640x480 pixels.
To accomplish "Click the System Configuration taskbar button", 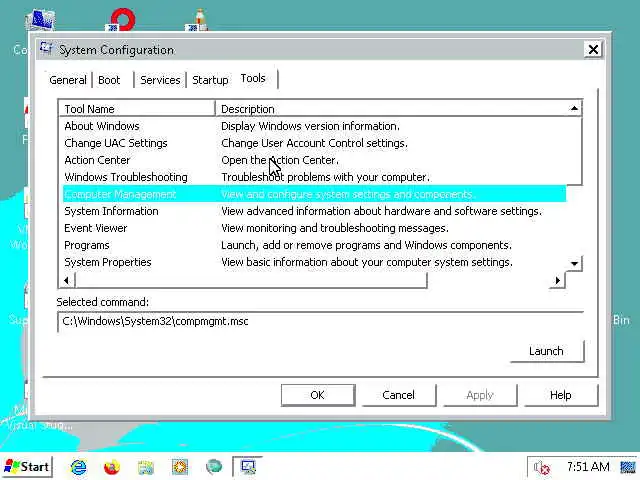I will click(247, 467).
